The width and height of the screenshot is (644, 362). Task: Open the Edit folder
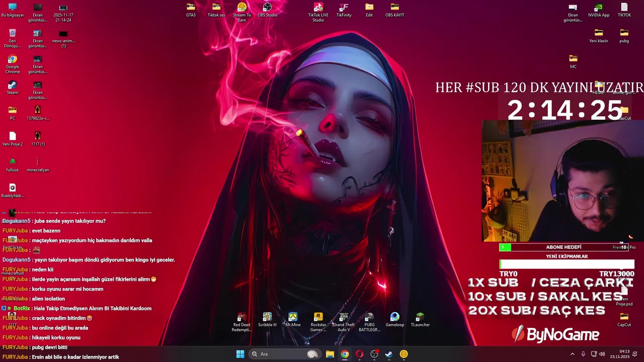click(369, 10)
